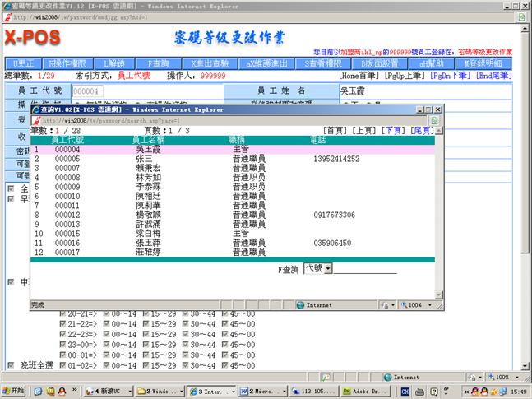Open the F查詢 toolbar function

(x=158, y=63)
